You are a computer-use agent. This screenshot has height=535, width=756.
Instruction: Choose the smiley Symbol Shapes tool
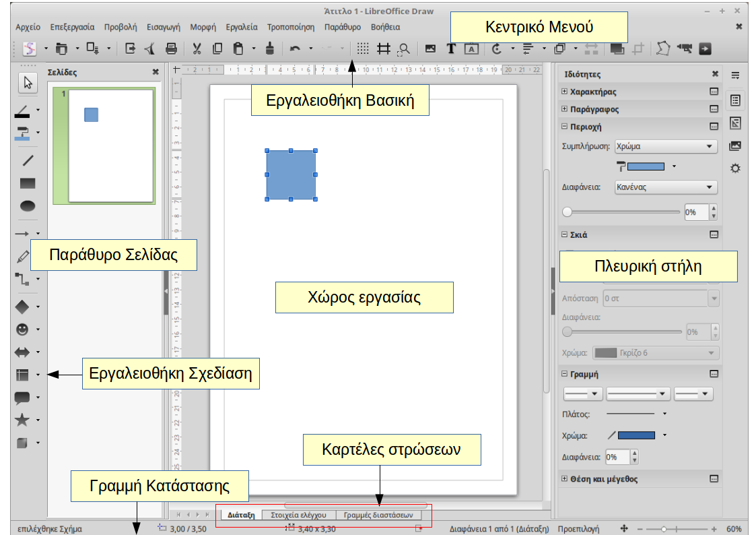click(x=22, y=329)
